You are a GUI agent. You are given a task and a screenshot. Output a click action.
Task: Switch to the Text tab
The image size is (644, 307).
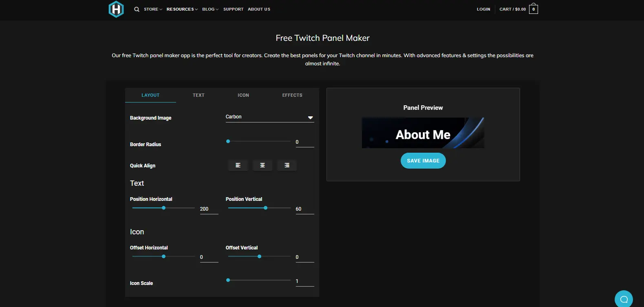(x=198, y=95)
